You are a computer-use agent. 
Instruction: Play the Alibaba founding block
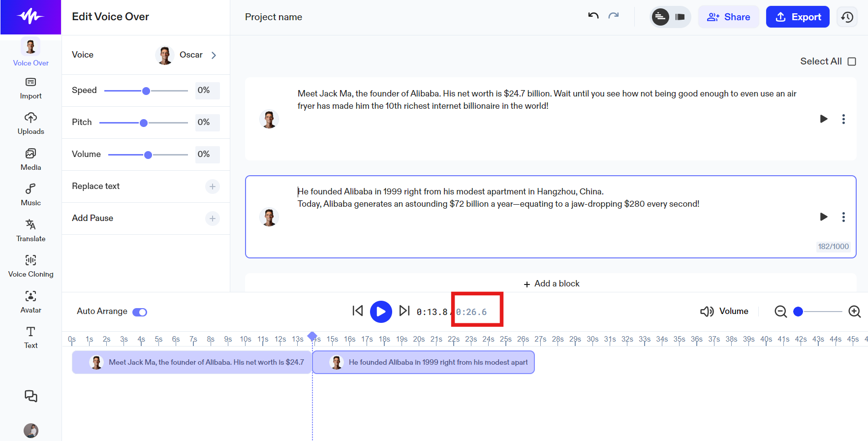pos(823,217)
